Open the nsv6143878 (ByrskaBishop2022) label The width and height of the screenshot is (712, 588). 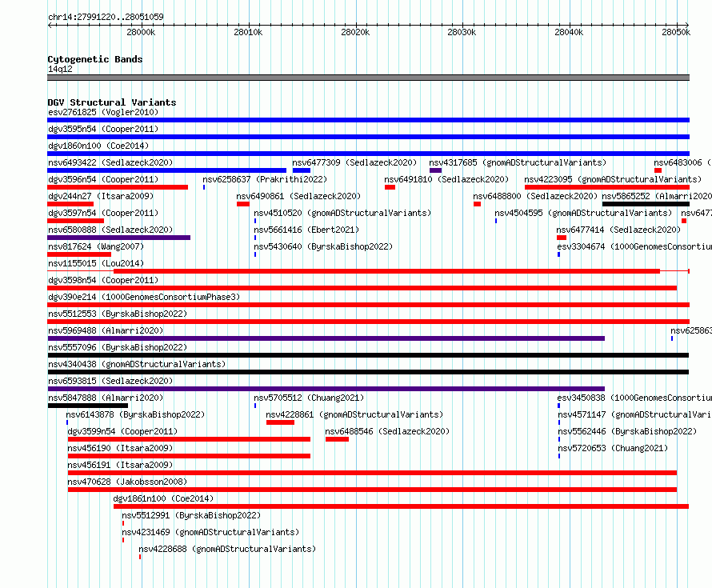(135, 414)
